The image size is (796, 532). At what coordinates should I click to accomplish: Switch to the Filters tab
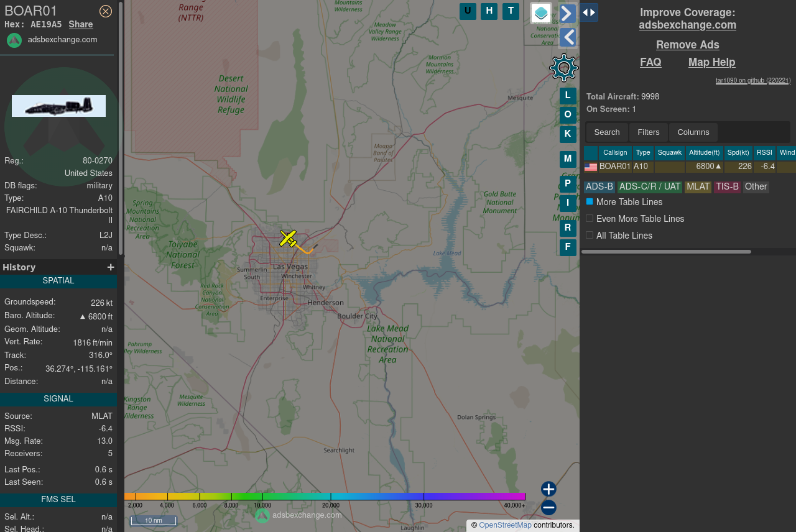coord(649,132)
